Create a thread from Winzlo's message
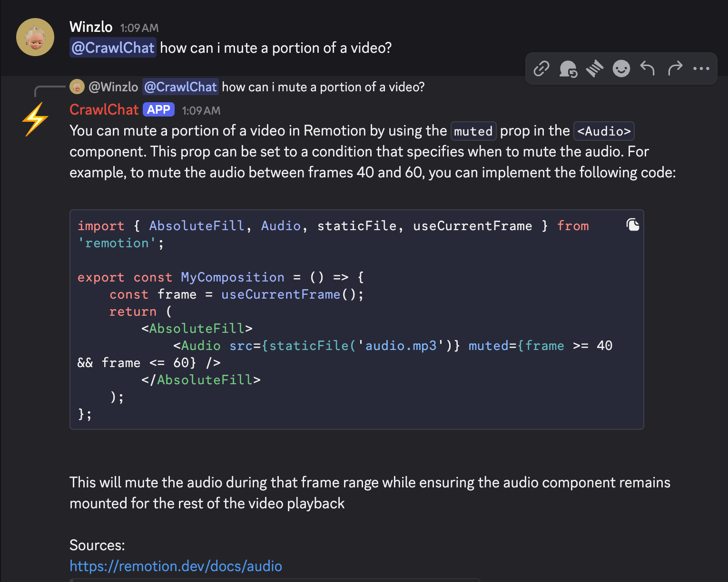Viewport: 728px width, 582px height. [x=569, y=68]
